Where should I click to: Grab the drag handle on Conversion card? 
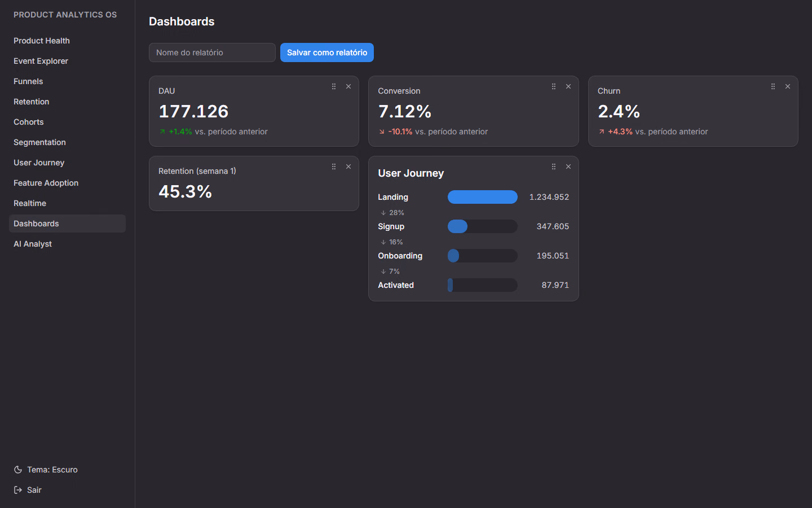[x=554, y=86]
